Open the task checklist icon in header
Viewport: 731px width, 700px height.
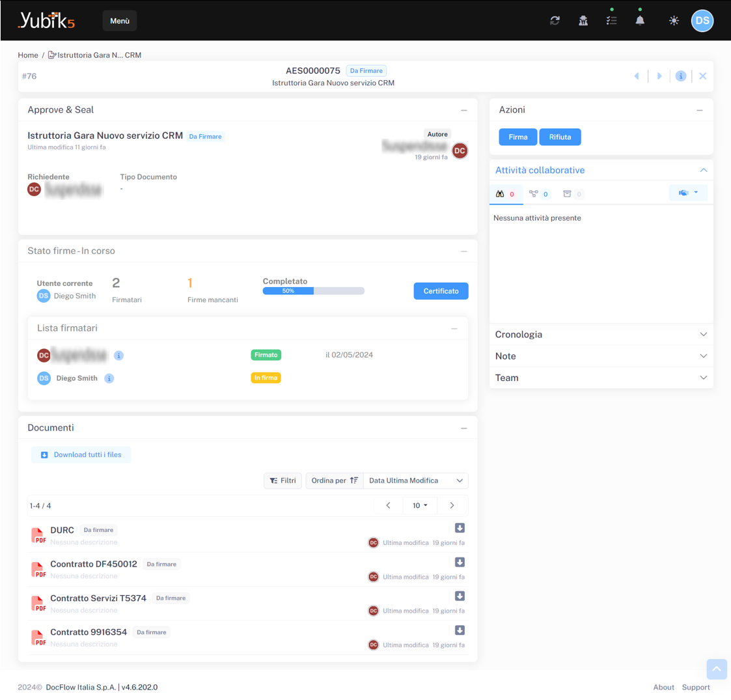click(611, 21)
